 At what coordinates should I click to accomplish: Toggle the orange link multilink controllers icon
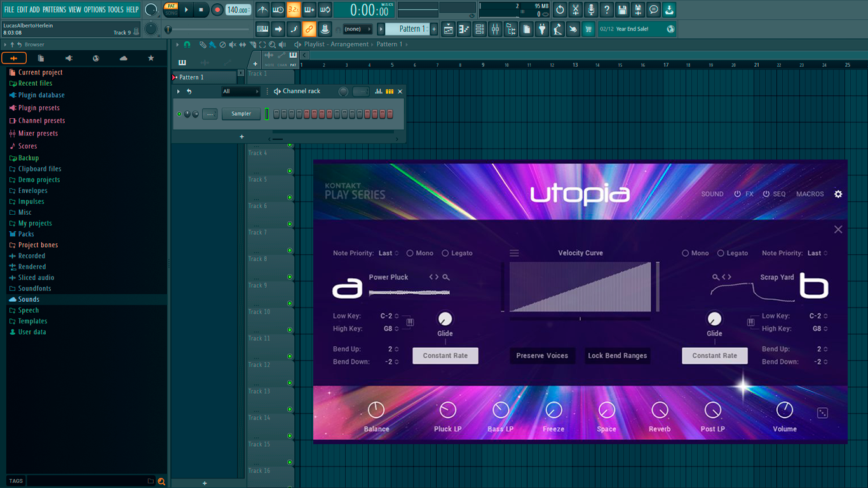pyautogui.click(x=309, y=29)
